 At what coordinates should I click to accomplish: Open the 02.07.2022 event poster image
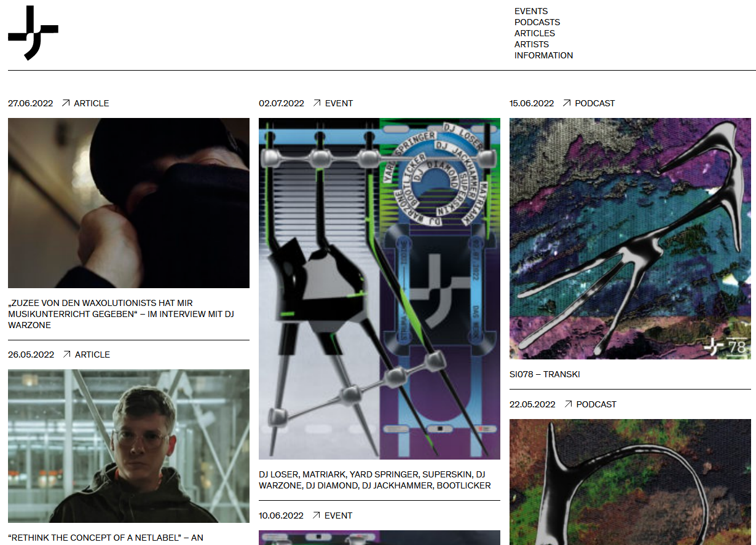(x=379, y=289)
